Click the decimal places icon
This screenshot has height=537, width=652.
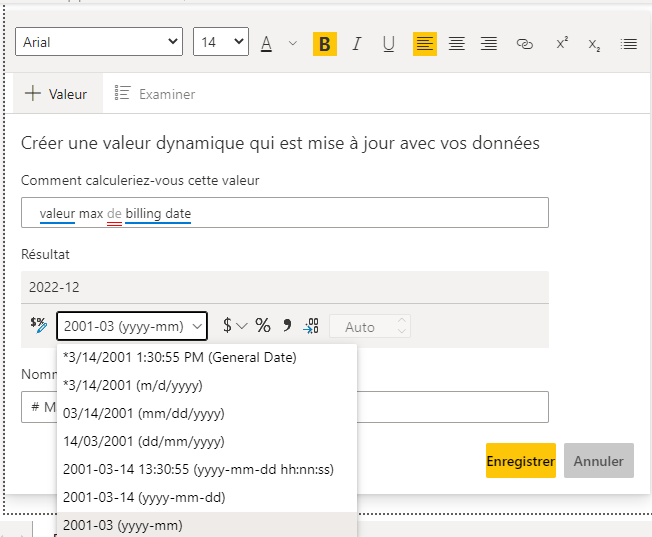[x=311, y=325]
